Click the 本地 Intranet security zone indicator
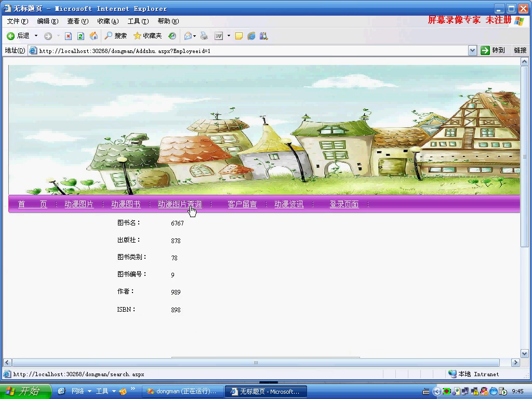The image size is (532, 399). 474,374
